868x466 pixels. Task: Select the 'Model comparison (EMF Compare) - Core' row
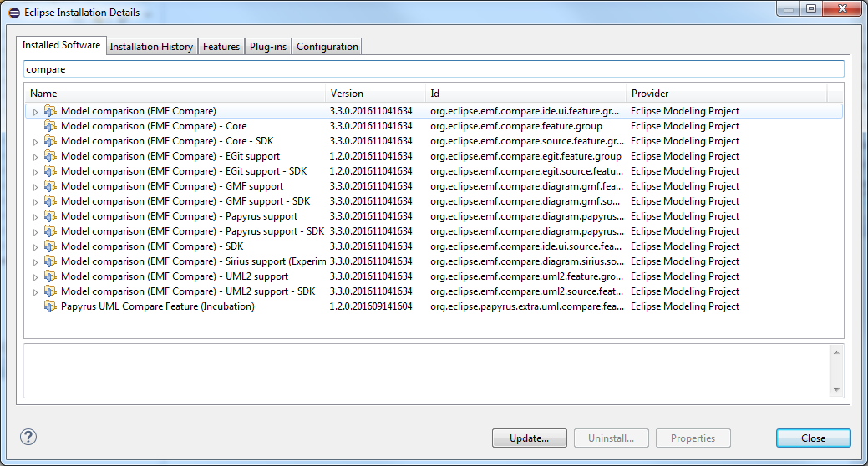[434, 125]
